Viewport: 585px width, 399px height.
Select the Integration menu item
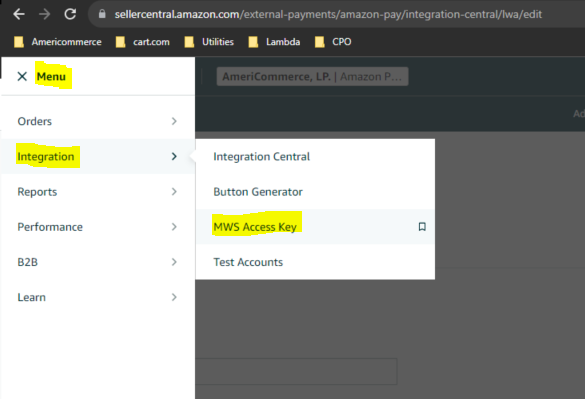pos(98,156)
